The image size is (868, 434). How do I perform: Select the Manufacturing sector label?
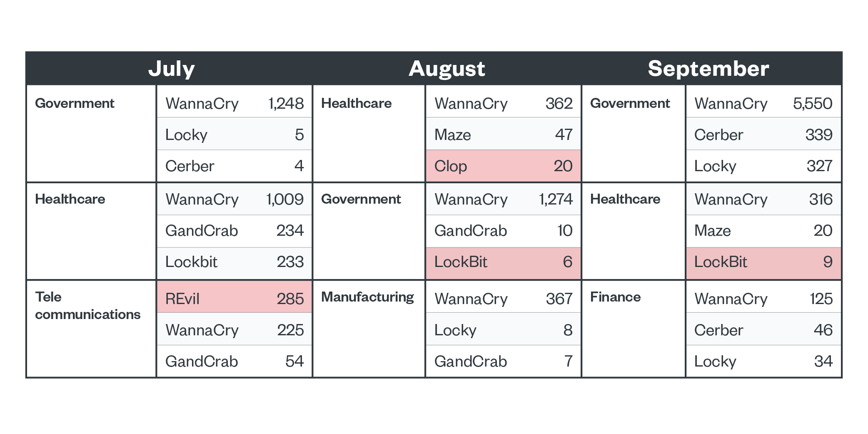[367, 297]
